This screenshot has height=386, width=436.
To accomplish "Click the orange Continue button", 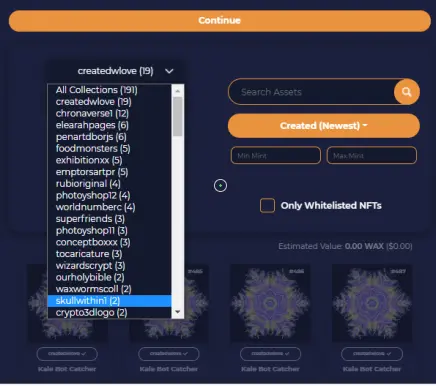I will (x=220, y=21).
